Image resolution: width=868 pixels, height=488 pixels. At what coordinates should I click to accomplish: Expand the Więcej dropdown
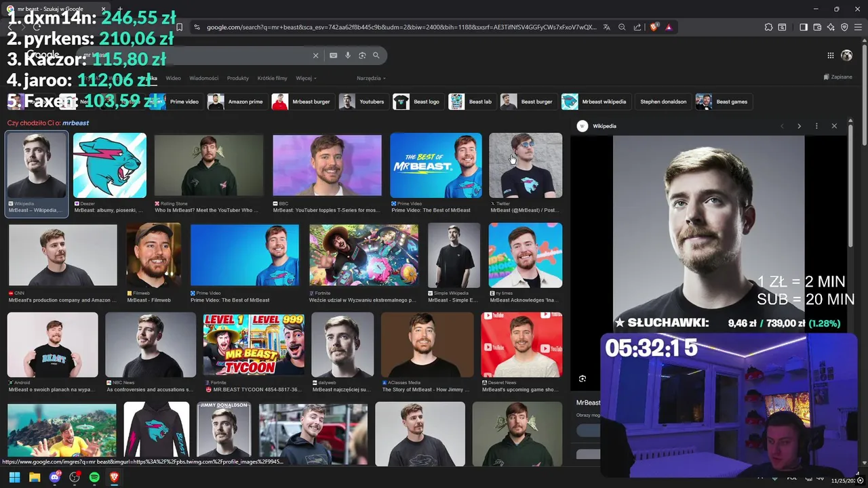pos(306,78)
